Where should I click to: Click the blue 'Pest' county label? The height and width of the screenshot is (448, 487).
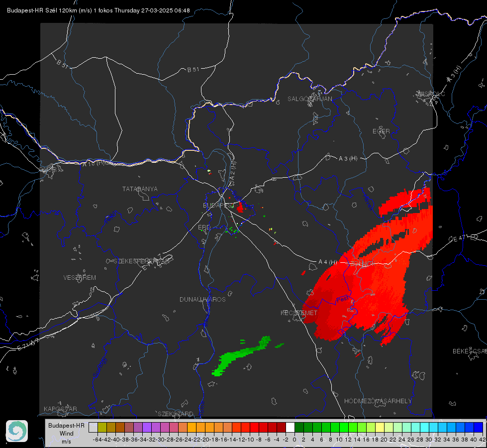point(343,299)
